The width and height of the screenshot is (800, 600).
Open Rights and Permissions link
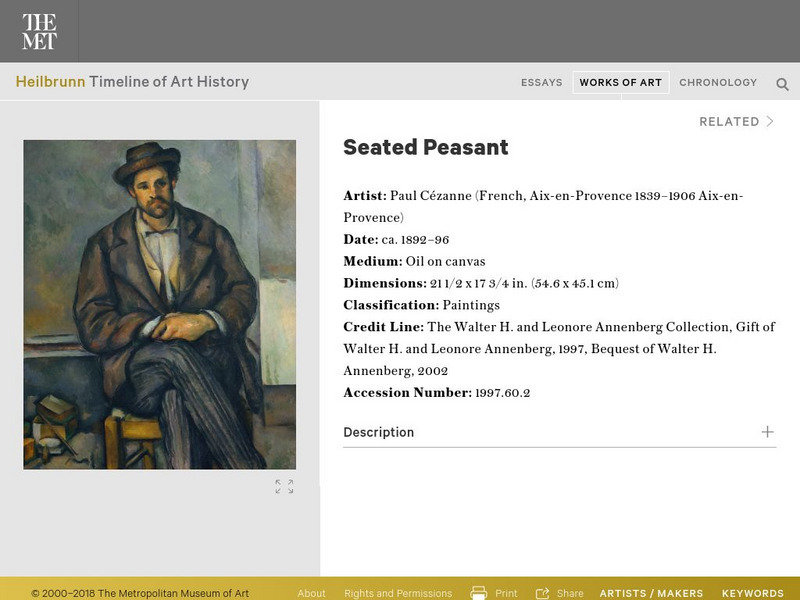pos(398,593)
